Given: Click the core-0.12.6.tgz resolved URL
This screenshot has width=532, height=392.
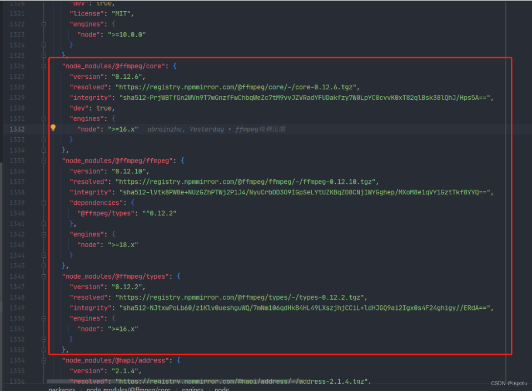Looking at the screenshot, I should [236, 87].
